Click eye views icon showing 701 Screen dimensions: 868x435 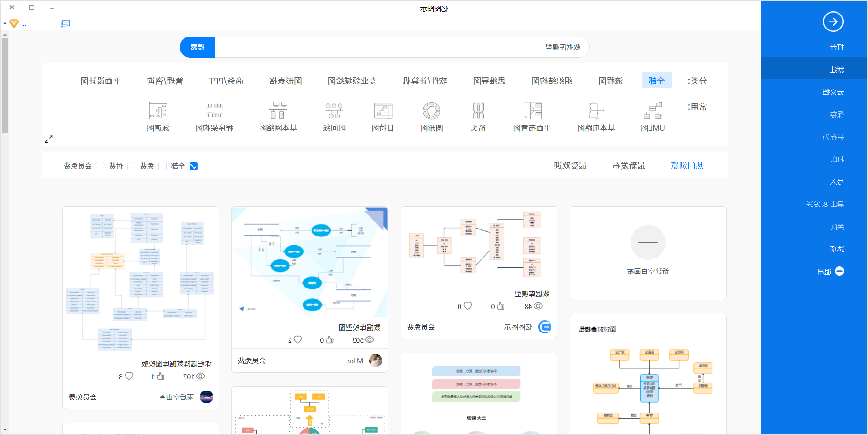[x=200, y=376]
